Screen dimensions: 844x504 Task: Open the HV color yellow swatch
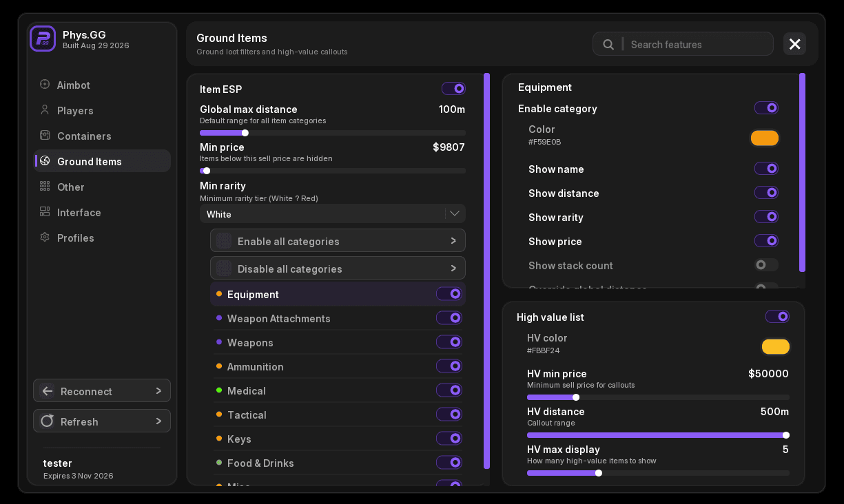click(x=775, y=346)
